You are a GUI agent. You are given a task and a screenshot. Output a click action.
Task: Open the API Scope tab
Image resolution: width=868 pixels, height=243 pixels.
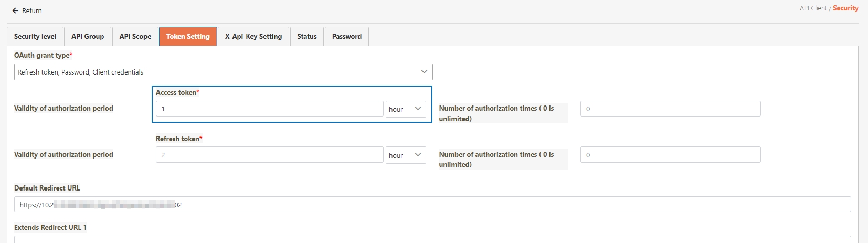[135, 36]
